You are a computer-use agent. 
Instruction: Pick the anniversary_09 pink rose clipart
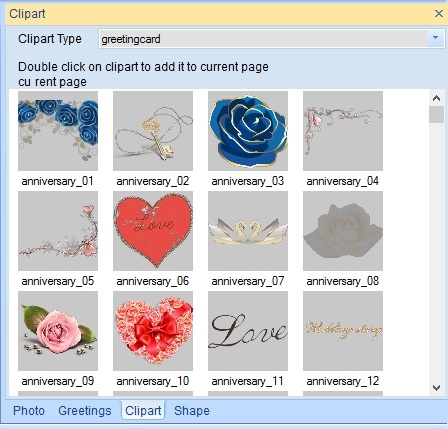(58, 331)
